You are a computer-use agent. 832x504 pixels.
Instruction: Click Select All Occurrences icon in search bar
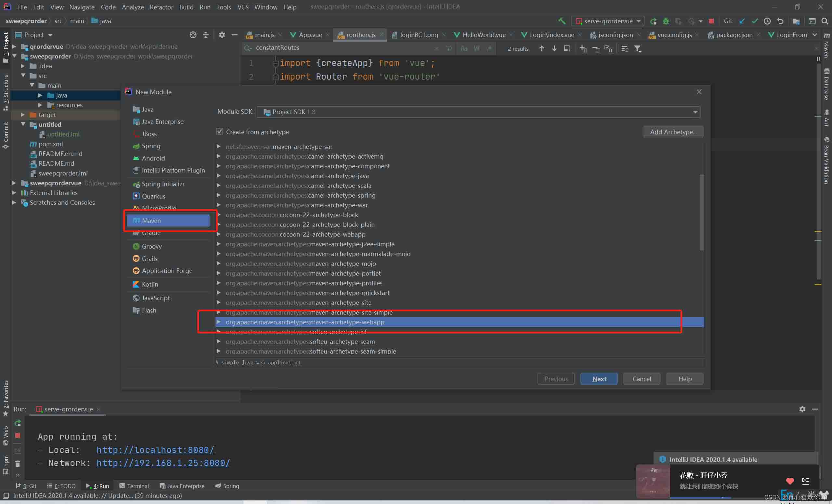coord(608,49)
